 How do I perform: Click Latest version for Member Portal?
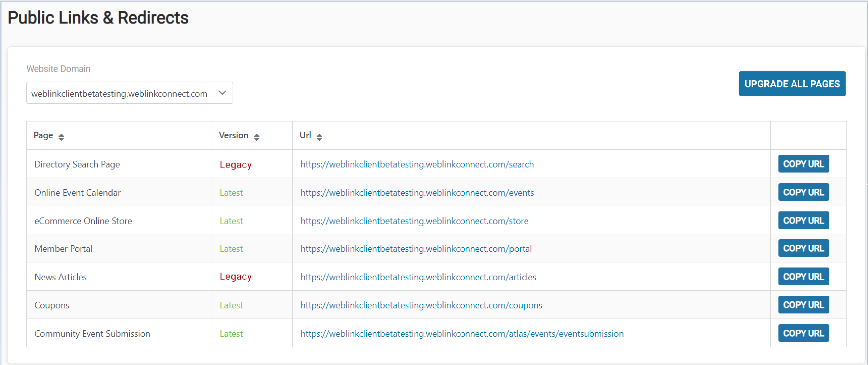[x=231, y=249]
